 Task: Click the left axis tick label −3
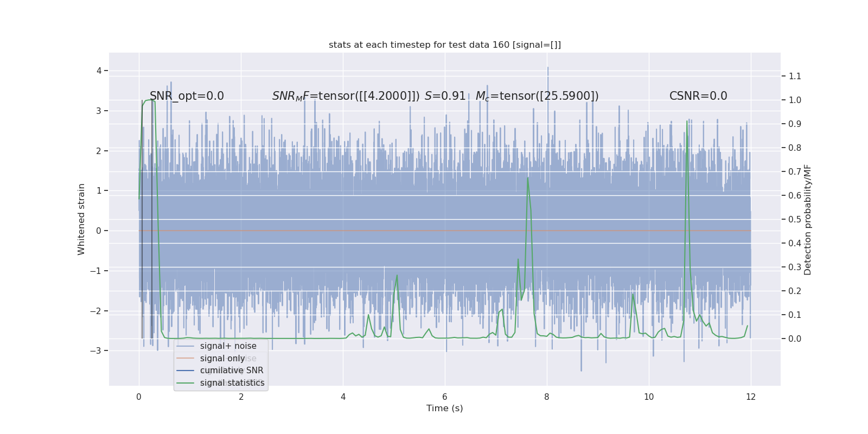pyautogui.click(x=96, y=350)
